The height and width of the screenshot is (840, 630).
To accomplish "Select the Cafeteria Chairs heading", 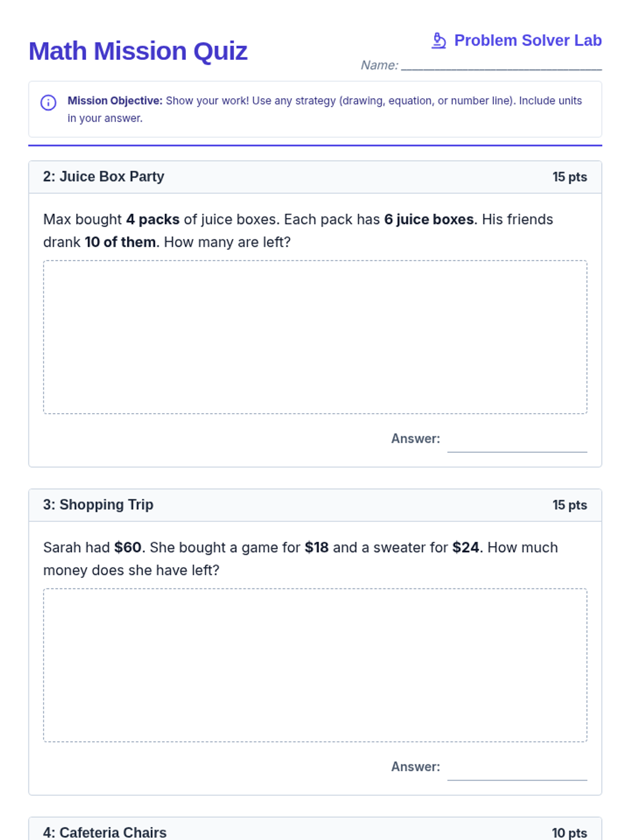I will [104, 833].
